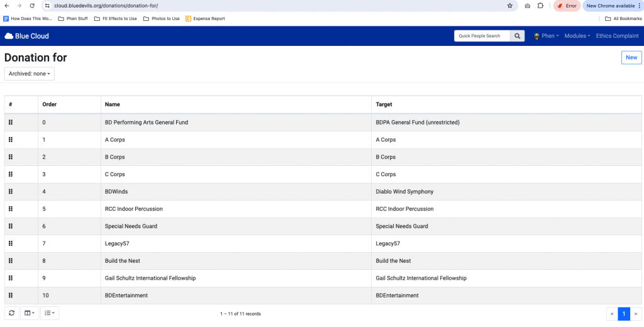This screenshot has width=644, height=327.
Task: Grab drag handle for BD Performing Arts General Fund
Action: click(11, 122)
